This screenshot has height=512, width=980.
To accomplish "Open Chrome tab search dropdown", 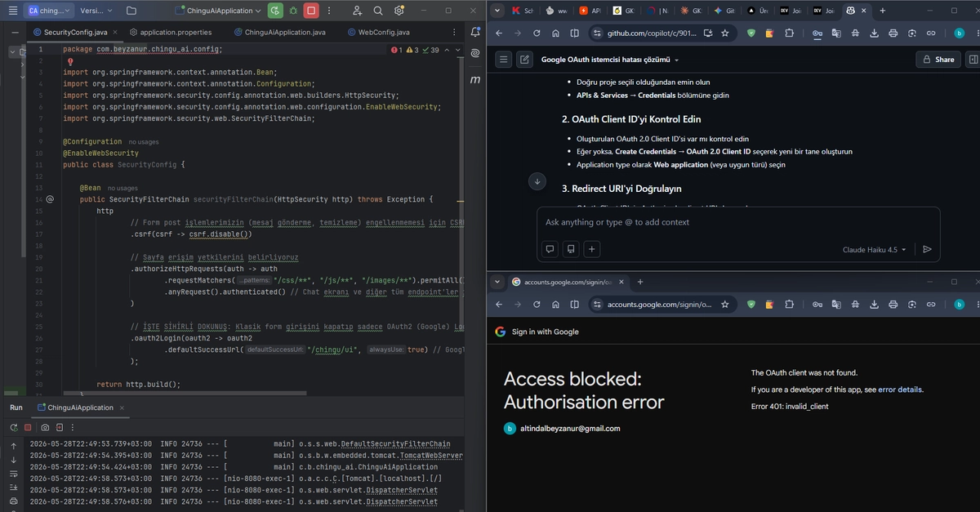I will tap(497, 11).
